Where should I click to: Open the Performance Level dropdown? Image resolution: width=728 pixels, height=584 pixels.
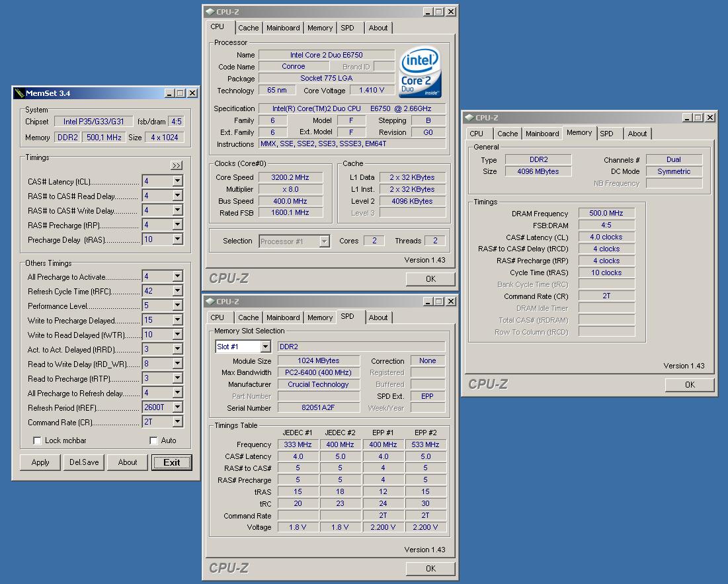pos(177,306)
